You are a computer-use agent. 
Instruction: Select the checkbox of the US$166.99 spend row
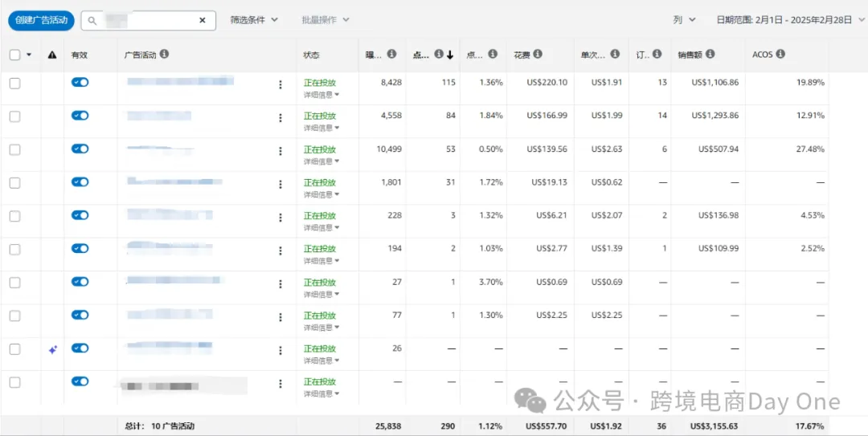pyautogui.click(x=15, y=116)
